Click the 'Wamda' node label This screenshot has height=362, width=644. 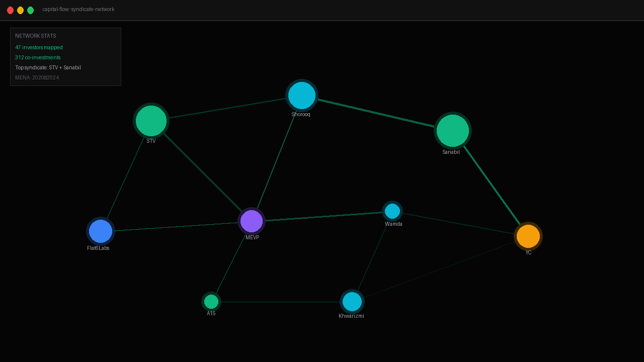pyautogui.click(x=393, y=224)
